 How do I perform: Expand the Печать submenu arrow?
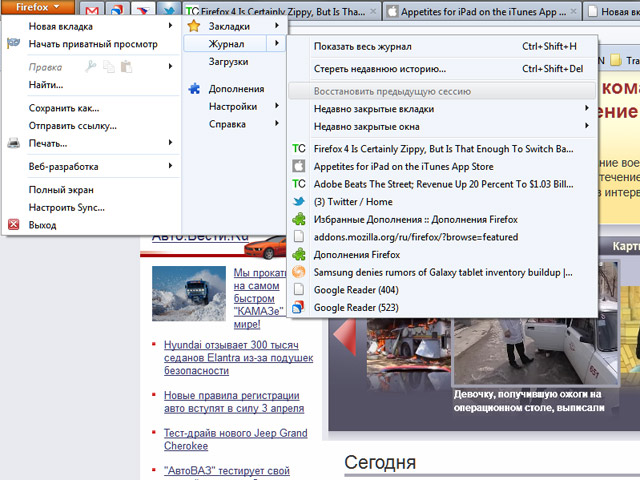click(x=170, y=142)
